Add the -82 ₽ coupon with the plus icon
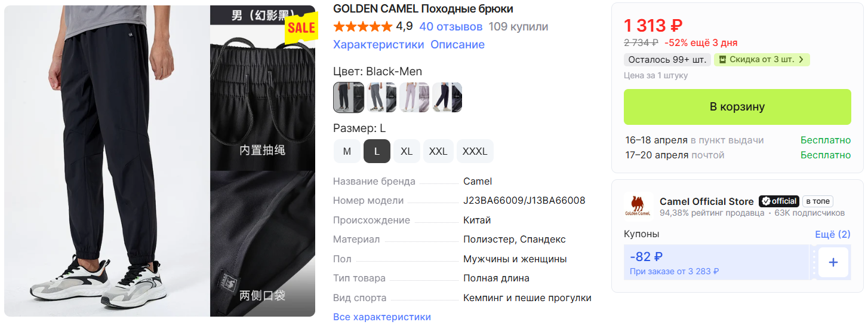This screenshot has height=325, width=868. (833, 262)
